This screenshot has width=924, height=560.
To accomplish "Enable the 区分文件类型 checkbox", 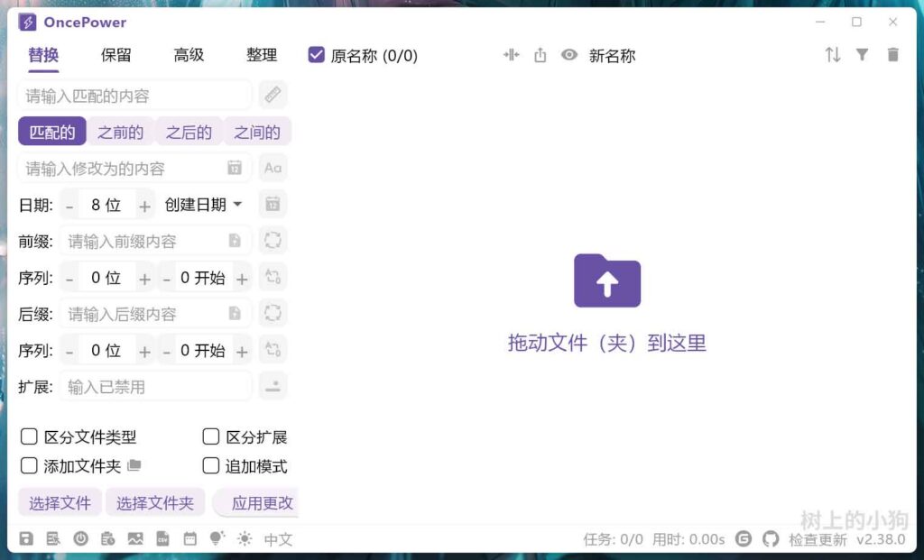I will tap(29, 437).
